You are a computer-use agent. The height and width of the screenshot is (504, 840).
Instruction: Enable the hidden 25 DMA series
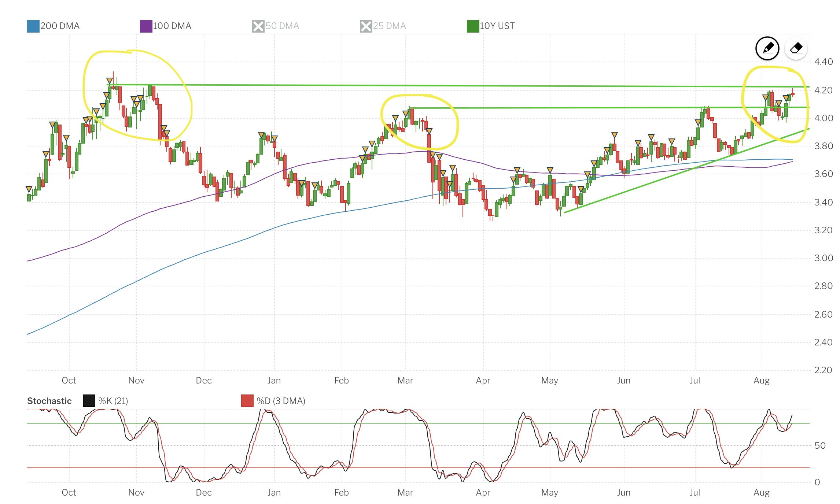coord(366,26)
